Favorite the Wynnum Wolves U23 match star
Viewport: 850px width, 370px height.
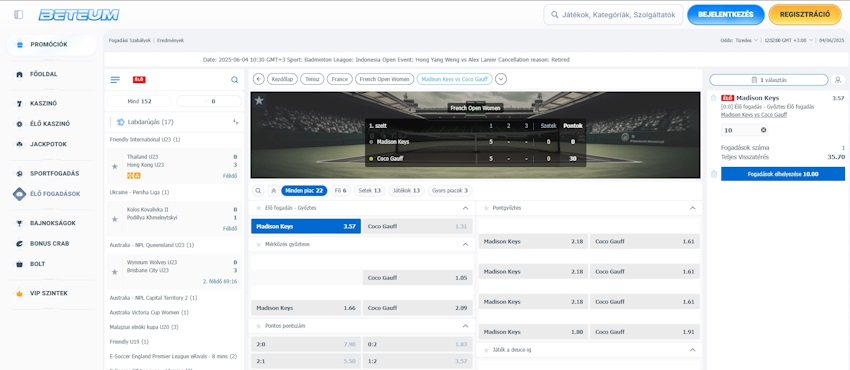114,272
